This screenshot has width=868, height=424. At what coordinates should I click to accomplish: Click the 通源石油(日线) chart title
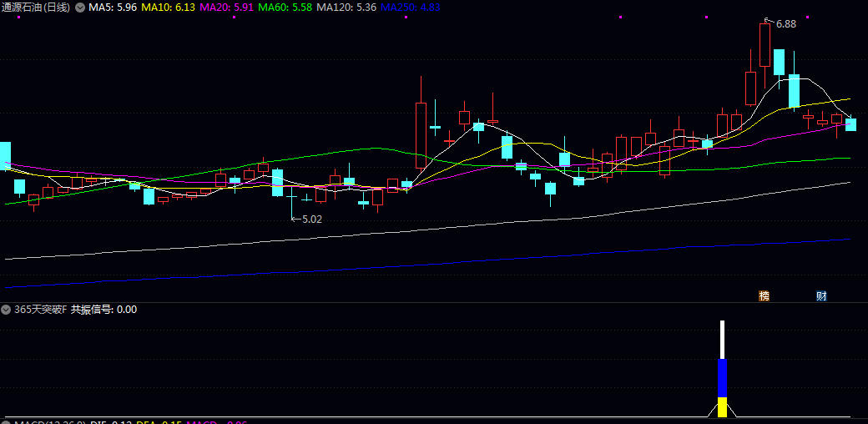click(x=36, y=8)
